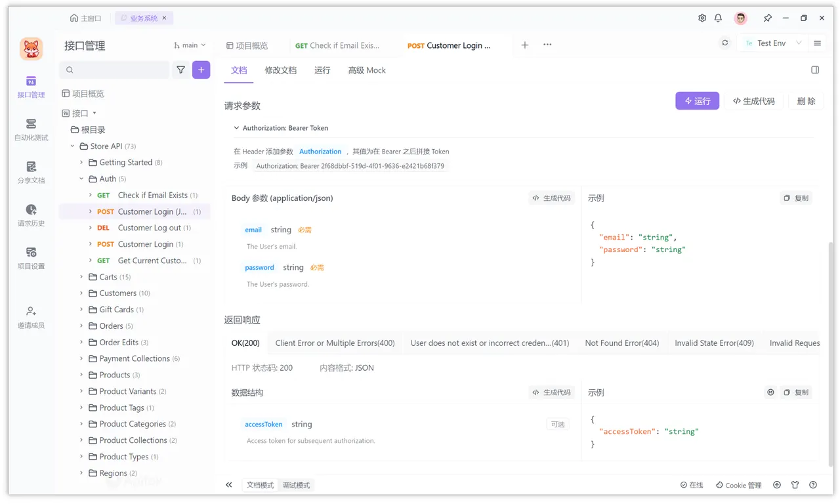Click the purple 运行 button
840x504 pixels.
697,101
